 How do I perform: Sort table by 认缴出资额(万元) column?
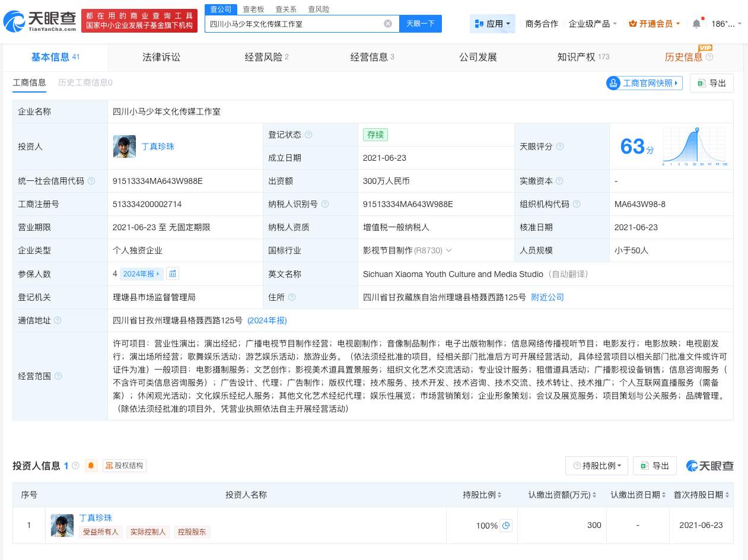click(x=562, y=494)
